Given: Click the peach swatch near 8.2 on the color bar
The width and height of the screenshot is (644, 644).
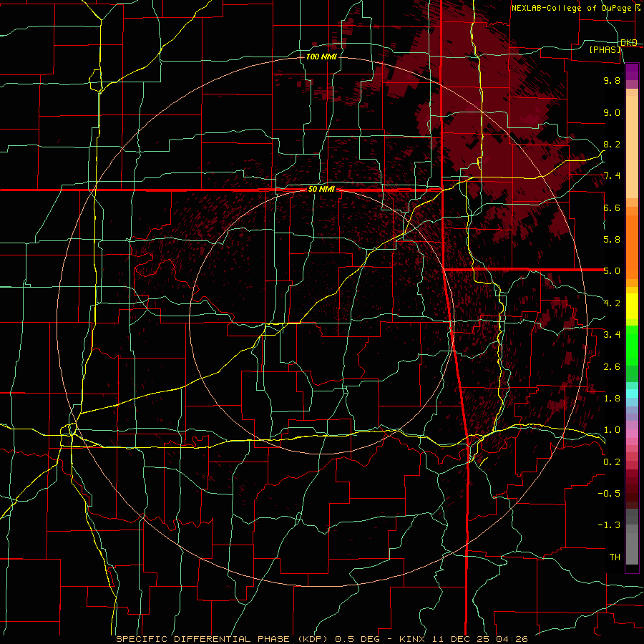Looking at the screenshot, I should point(632,147).
